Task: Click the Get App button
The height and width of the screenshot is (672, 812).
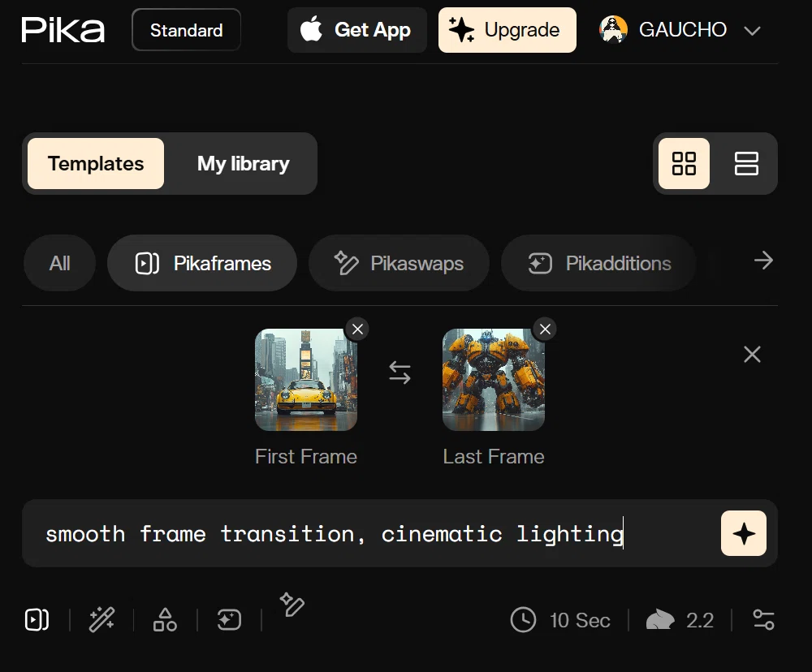Action: (356, 30)
